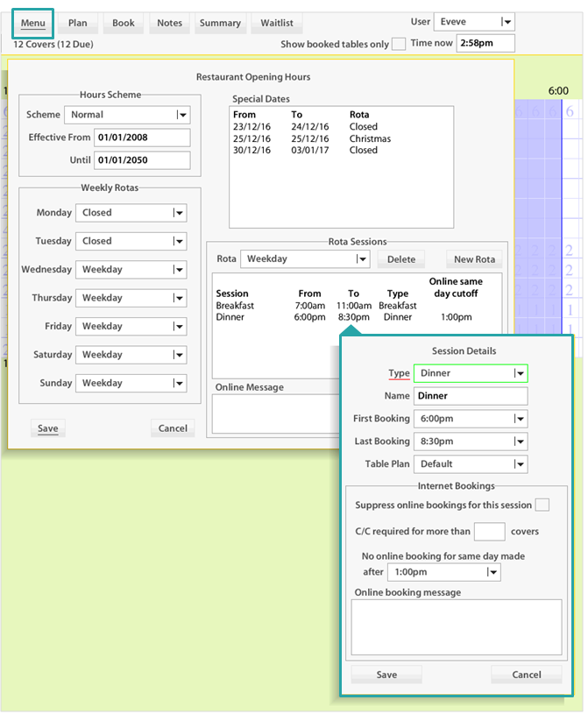Change Wednesday's weekly rota dropdown
Screen dimensions: 588x721
[131, 270]
